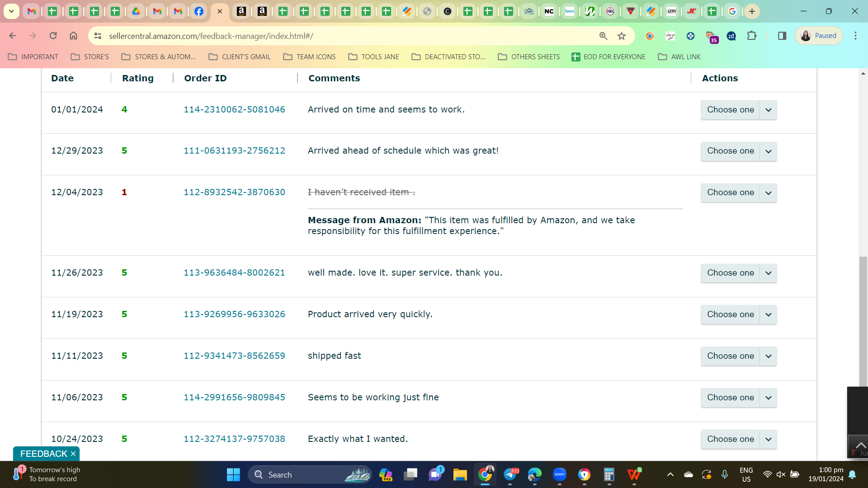Screen dimensions: 868x488
Task: Close the FEEDBACK widget
Action: (x=73, y=454)
